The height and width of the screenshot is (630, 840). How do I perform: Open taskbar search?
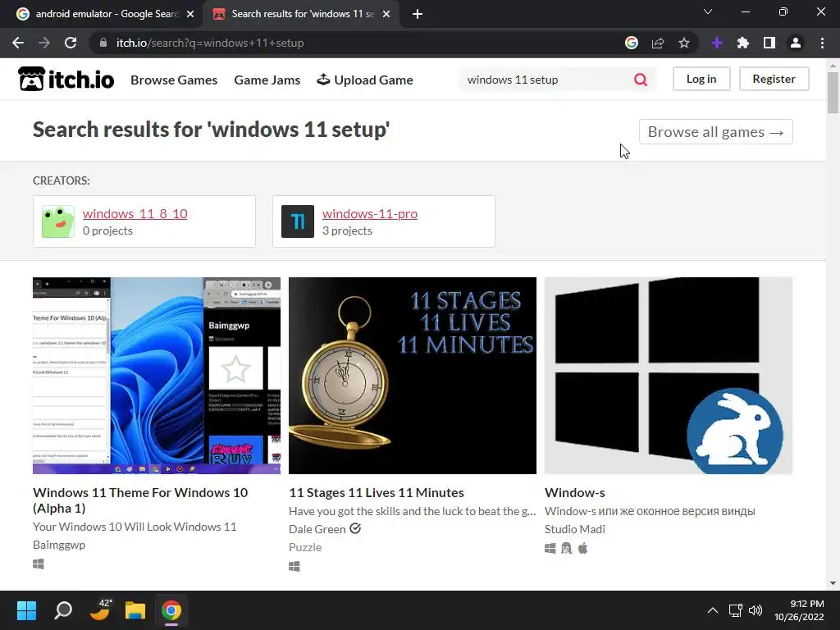[x=63, y=610]
